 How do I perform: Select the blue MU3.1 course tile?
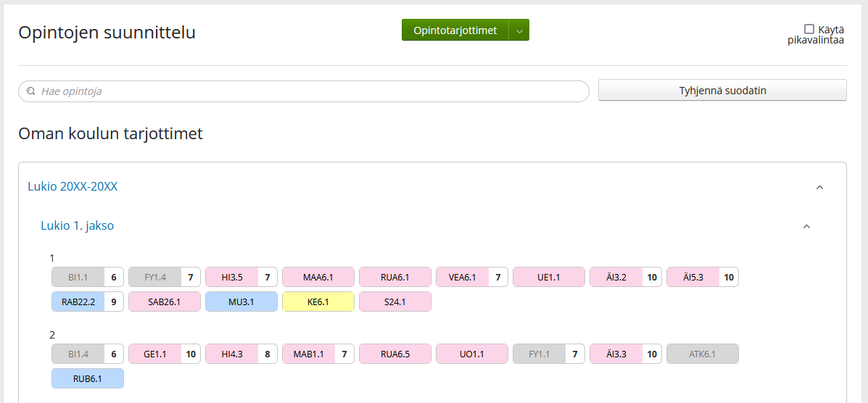click(x=241, y=302)
